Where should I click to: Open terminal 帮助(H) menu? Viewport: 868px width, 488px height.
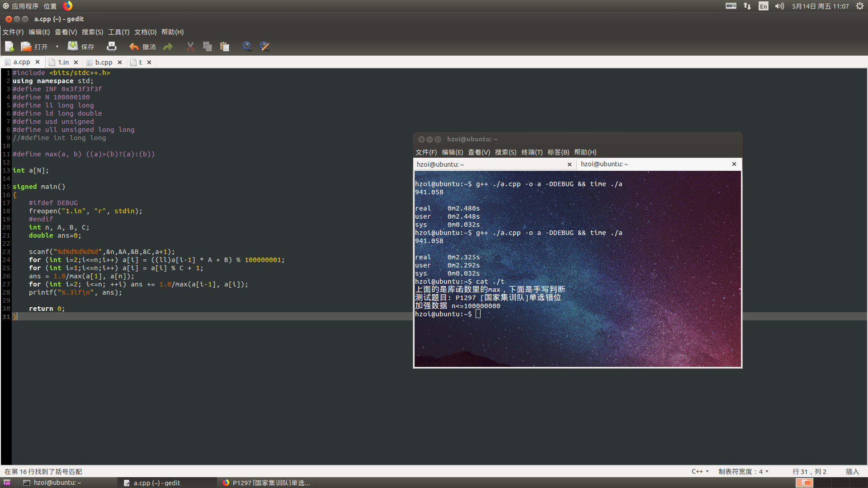click(x=585, y=152)
